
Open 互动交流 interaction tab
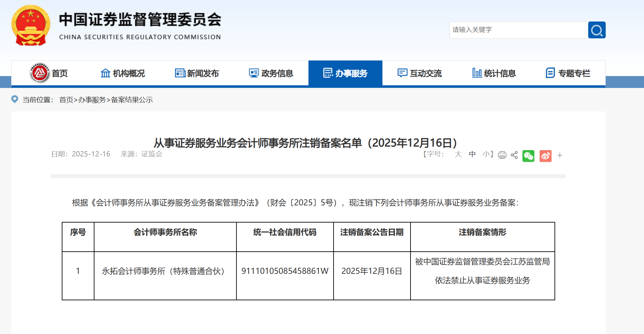point(419,73)
